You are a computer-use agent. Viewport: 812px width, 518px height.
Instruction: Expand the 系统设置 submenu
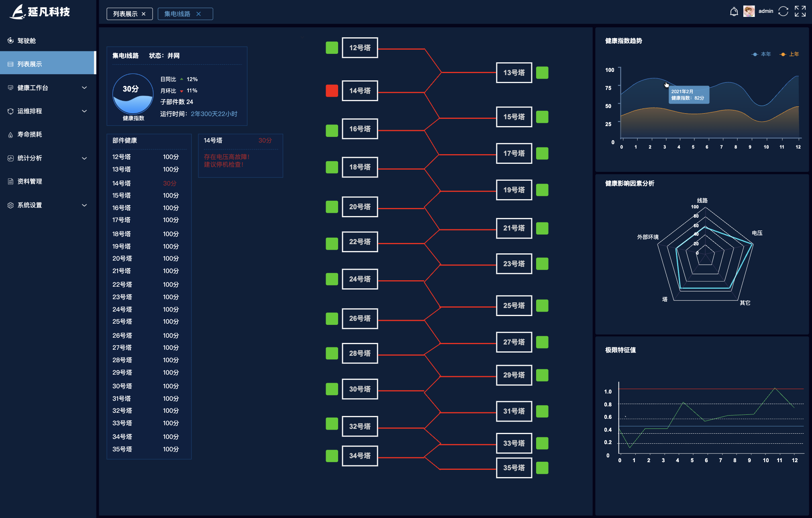point(84,205)
